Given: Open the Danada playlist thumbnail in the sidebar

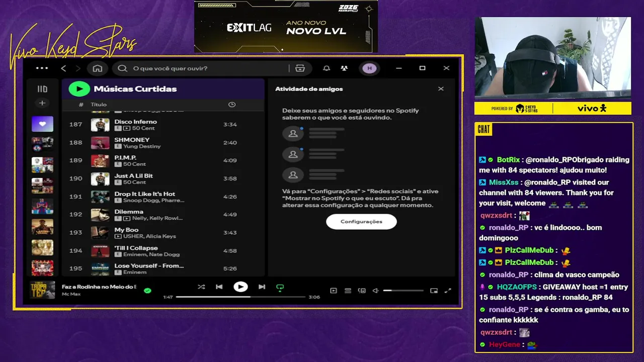Looking at the screenshot, I should tap(42, 268).
